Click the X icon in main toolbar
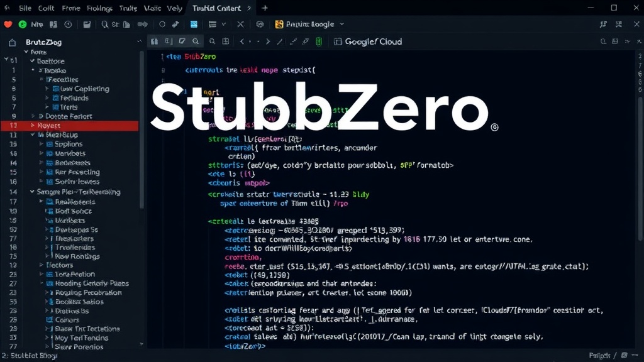This screenshot has height=362, width=644. (240, 25)
